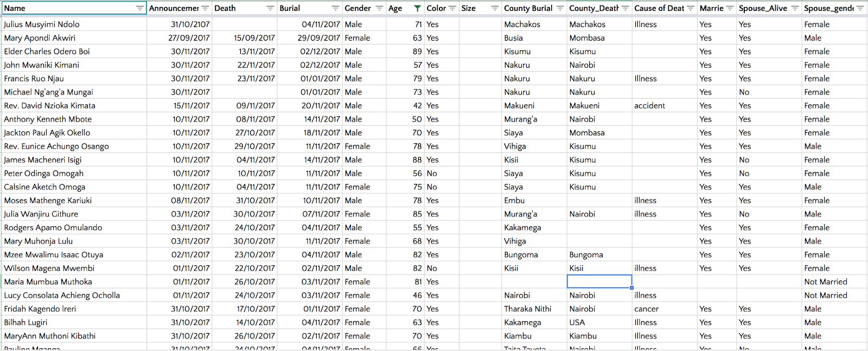Expand the Cause of Death filter menu

690,8
